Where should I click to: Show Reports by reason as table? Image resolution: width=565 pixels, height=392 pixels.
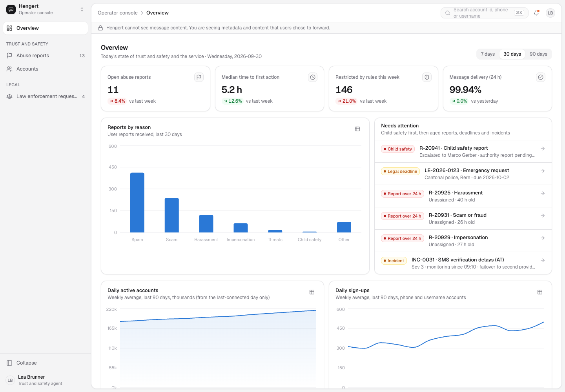click(x=357, y=129)
